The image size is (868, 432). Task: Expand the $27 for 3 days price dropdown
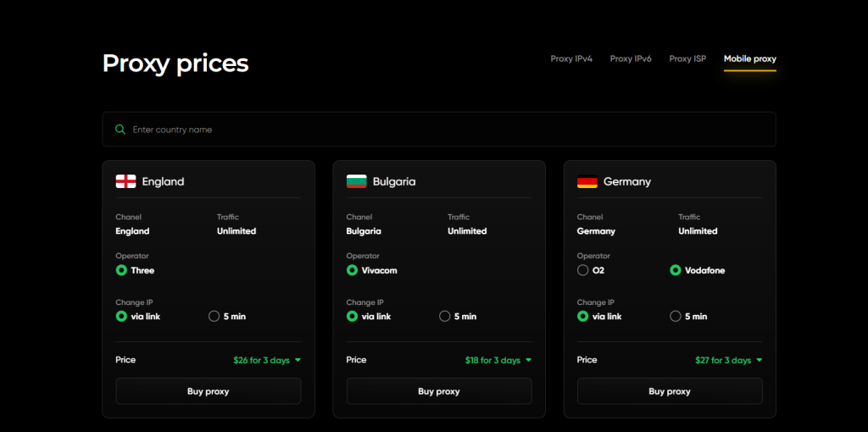click(x=728, y=360)
